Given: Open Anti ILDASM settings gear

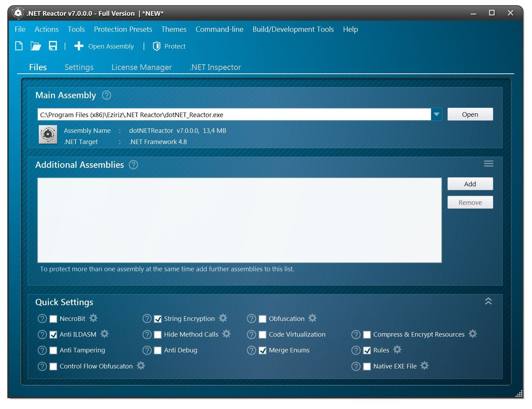Looking at the screenshot, I should [x=105, y=334].
